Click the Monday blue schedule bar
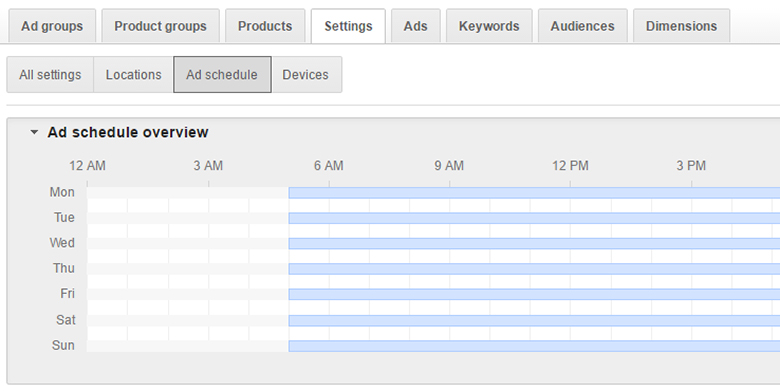Screen dimensions: 780x391 534,193
